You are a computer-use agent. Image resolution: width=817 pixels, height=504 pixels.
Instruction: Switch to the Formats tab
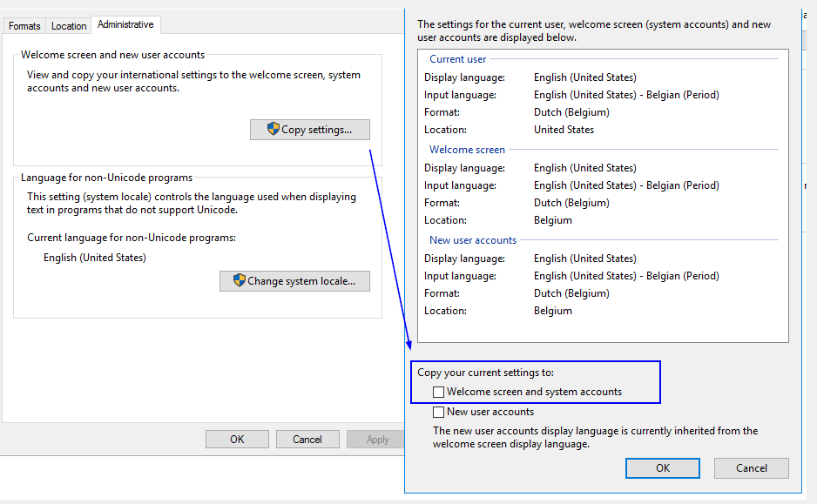point(24,26)
